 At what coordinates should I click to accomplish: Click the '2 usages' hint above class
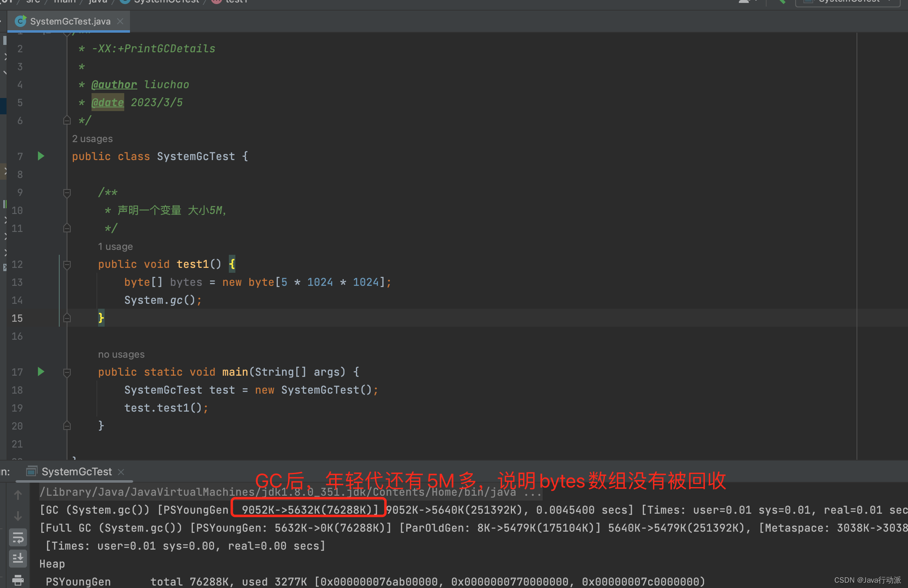point(92,139)
